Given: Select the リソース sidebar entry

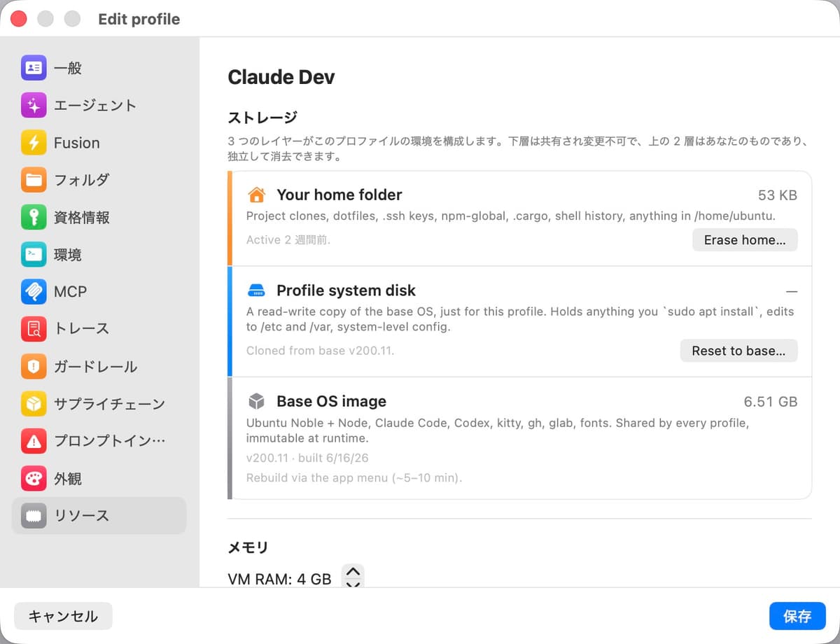Looking at the screenshot, I should pyautogui.click(x=99, y=516).
